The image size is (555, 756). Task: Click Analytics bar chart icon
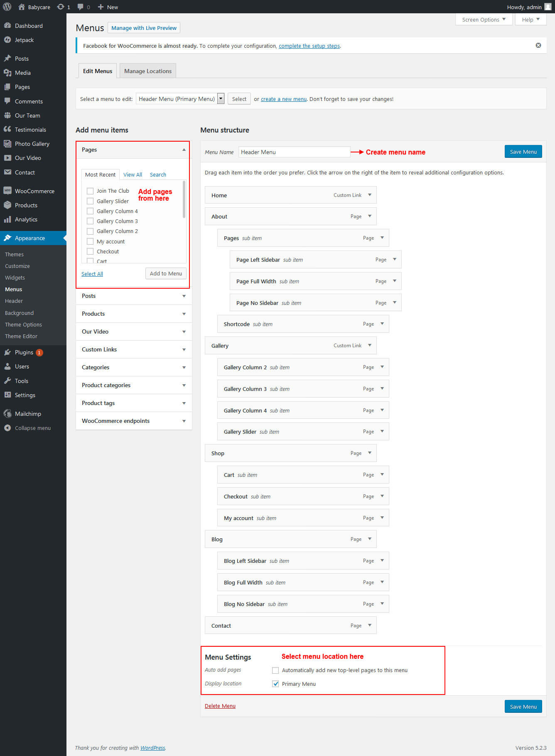7,219
